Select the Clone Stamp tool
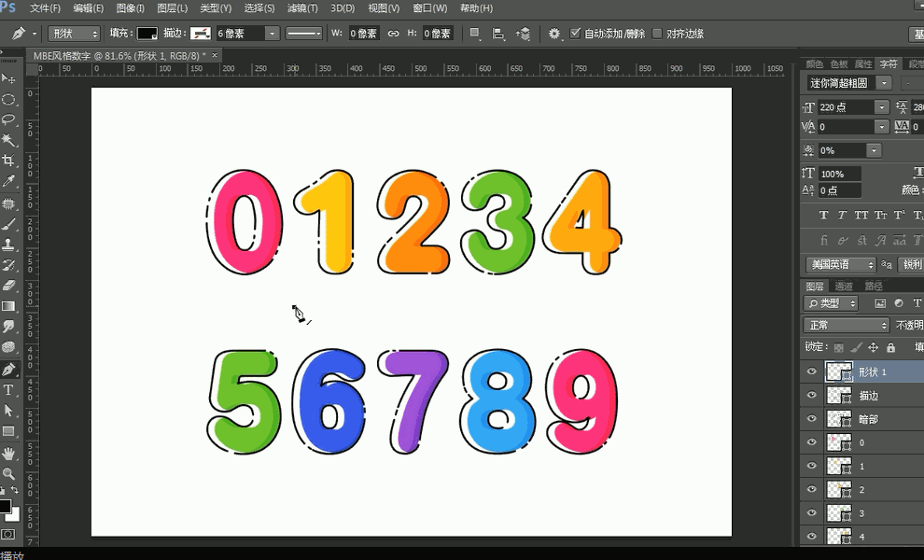Viewport: 924px width, 560px height. tap(8, 245)
